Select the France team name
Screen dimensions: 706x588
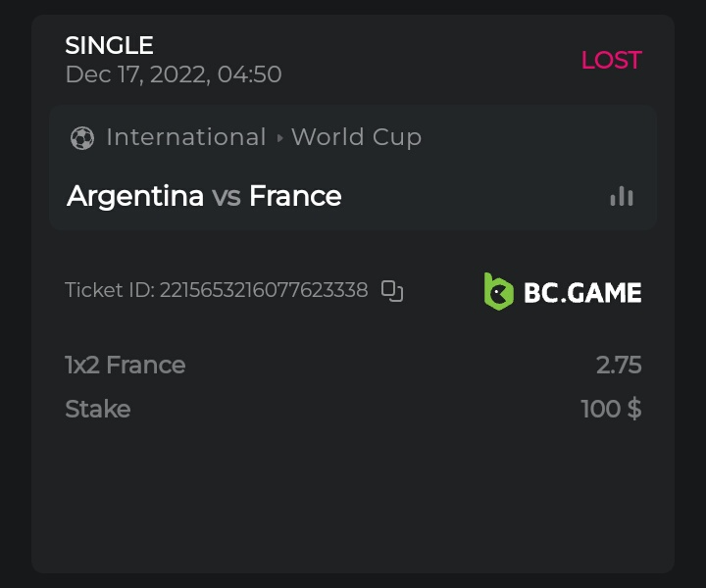[x=295, y=196]
